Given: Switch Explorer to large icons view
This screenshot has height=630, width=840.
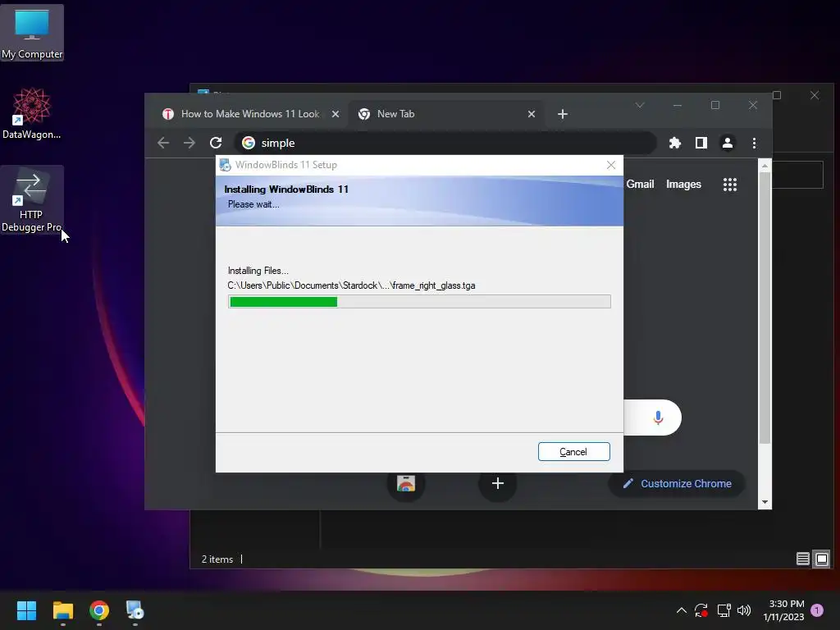Looking at the screenshot, I should tap(822, 559).
